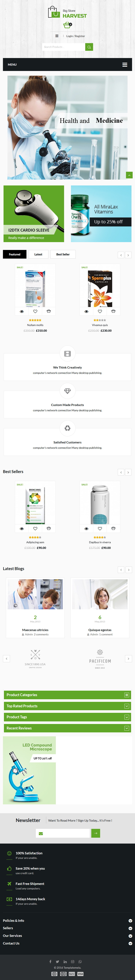Quick view Nullam mollis eye icon
The width and height of the screenshot is (135, 980).
click(22, 311)
